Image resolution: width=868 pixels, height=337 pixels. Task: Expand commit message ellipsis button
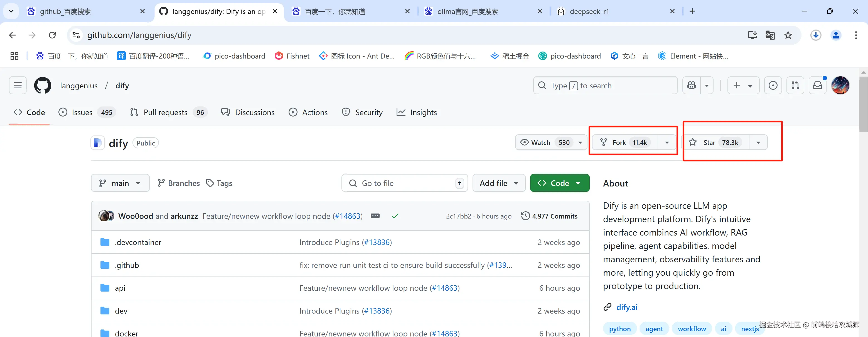375,216
